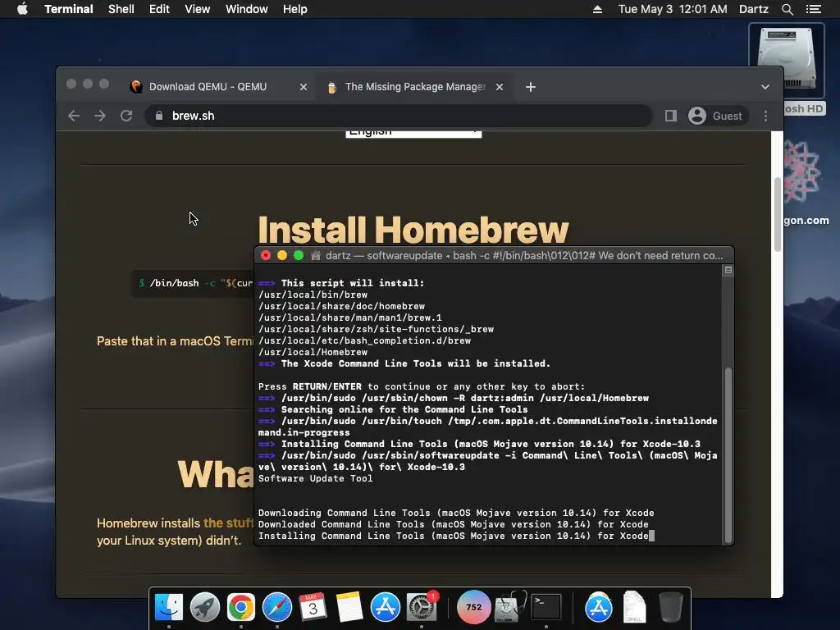Viewport: 840px width, 630px height.
Task: Open Terminal from the Dock
Action: [546, 607]
